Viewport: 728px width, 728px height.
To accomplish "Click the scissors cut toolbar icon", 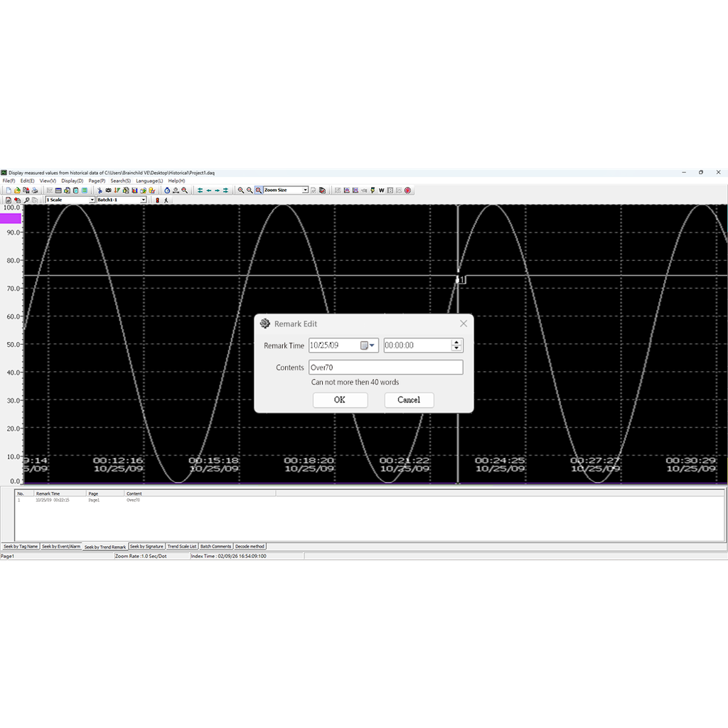I will point(100,190).
